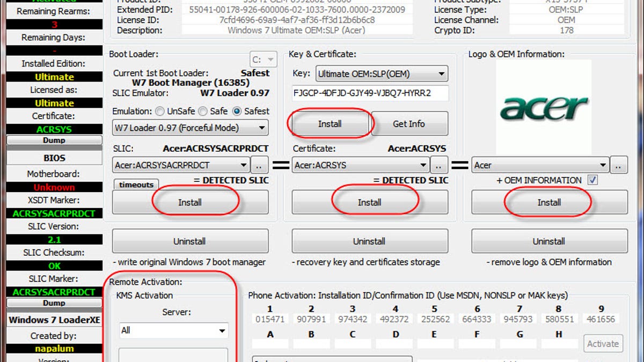Click Confirmation ID field H
The width and height of the screenshot is (644, 362).
(x=559, y=343)
